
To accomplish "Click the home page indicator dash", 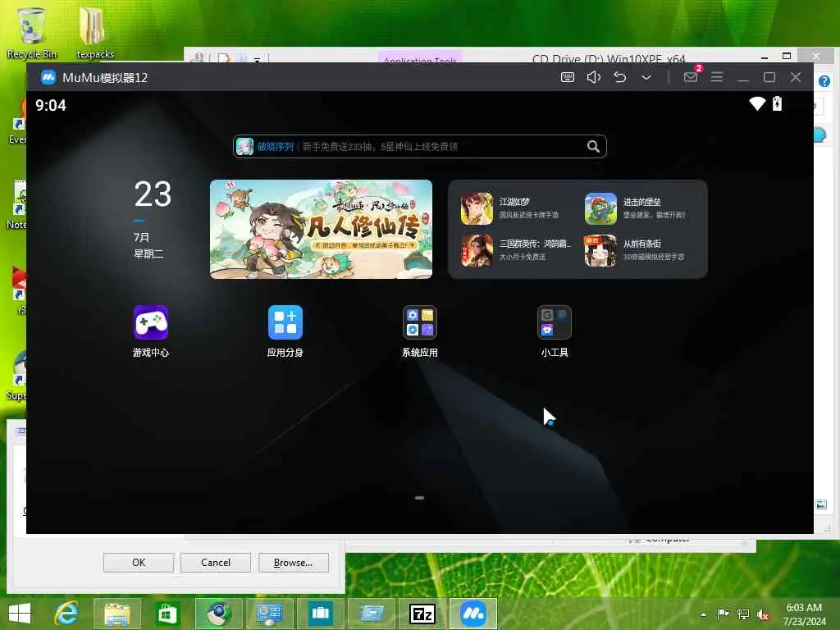I will click(419, 498).
